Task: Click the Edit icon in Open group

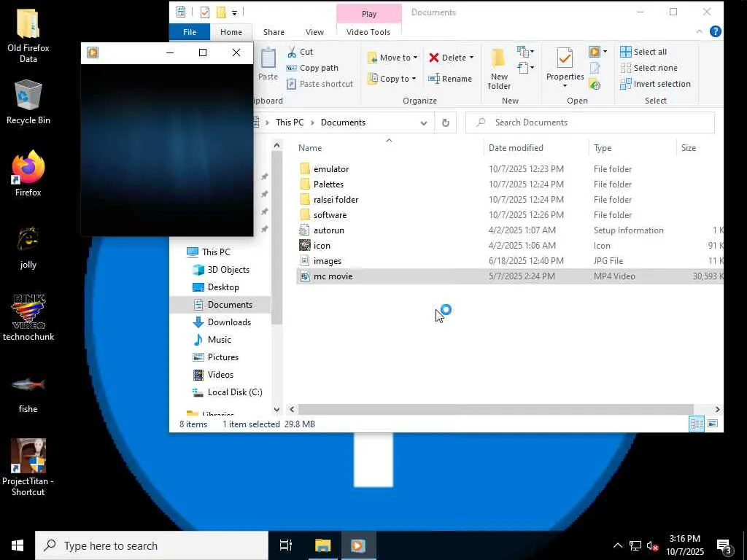Action: (595, 68)
